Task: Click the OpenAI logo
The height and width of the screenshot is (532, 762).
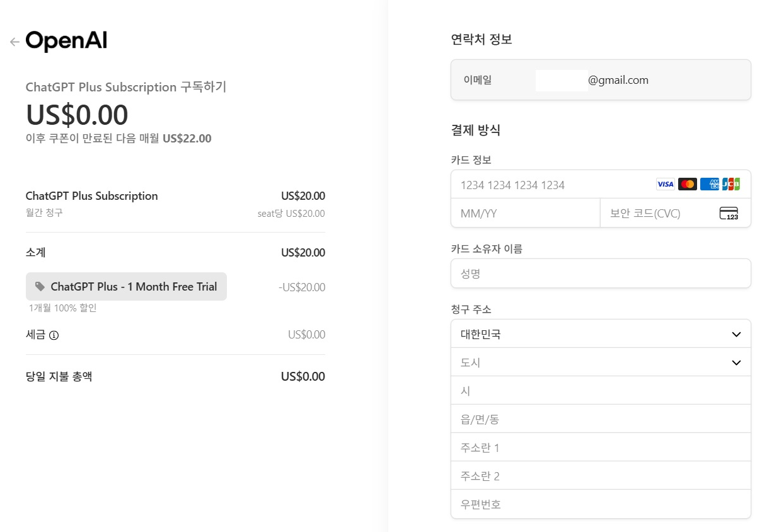Action: 65,40
